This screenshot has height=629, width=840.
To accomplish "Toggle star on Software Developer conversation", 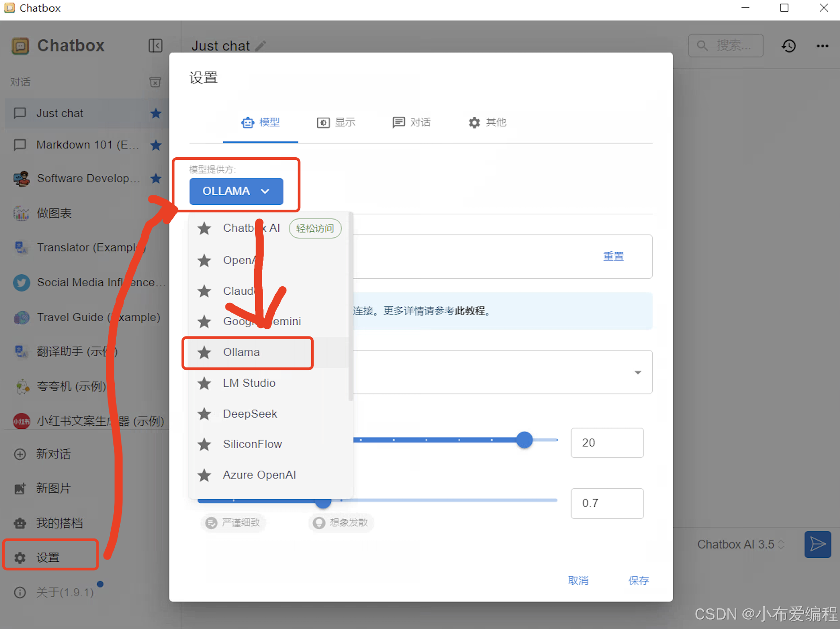I will (x=156, y=178).
